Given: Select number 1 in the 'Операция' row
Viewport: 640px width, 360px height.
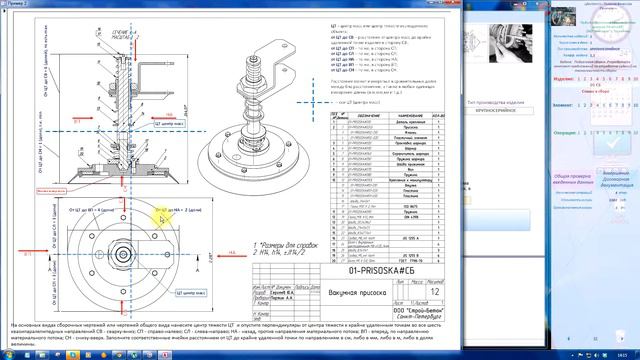Looking at the screenshot, I should pyautogui.click(x=578, y=133).
